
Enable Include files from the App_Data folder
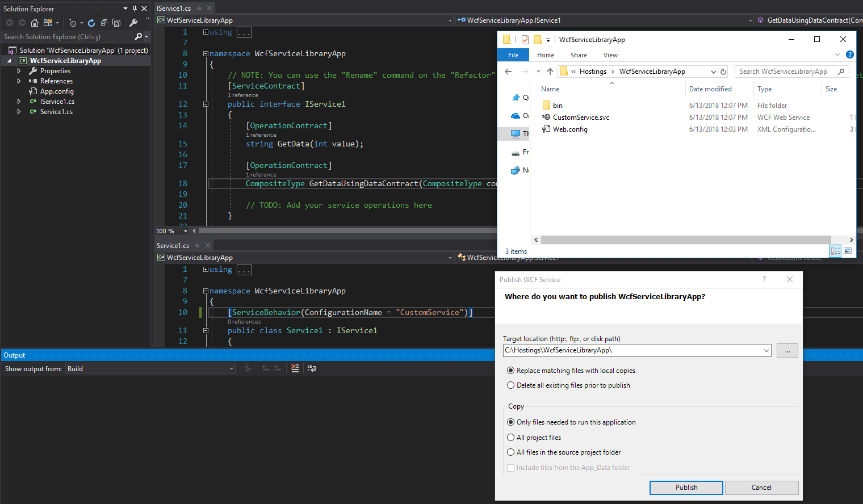[x=510, y=468]
